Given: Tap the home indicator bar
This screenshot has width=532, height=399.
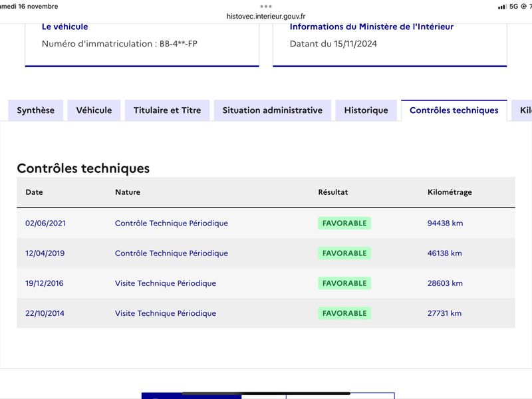Looking at the screenshot, I should (x=266, y=394).
